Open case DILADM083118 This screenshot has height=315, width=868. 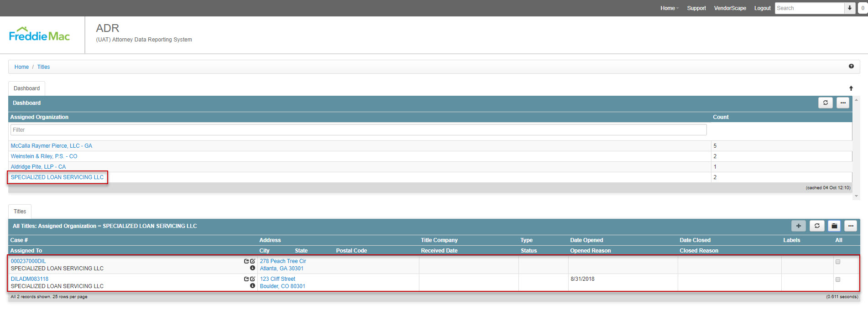click(30, 279)
